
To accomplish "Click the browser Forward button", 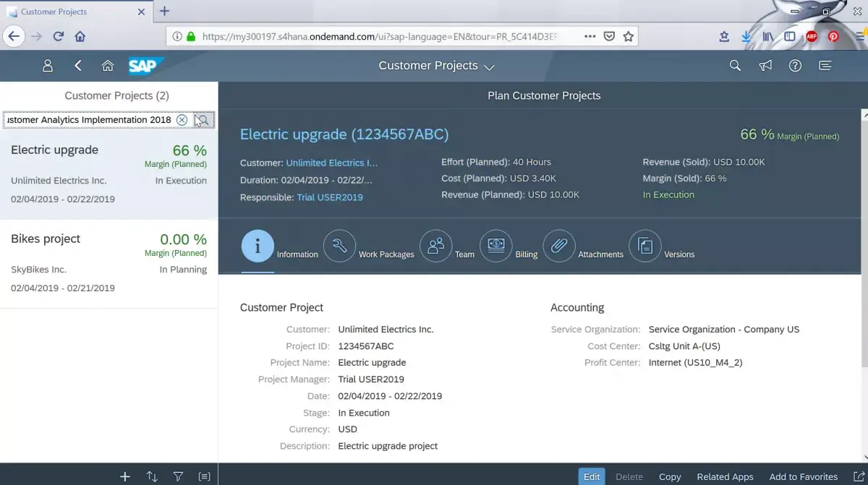I will 37,36.
